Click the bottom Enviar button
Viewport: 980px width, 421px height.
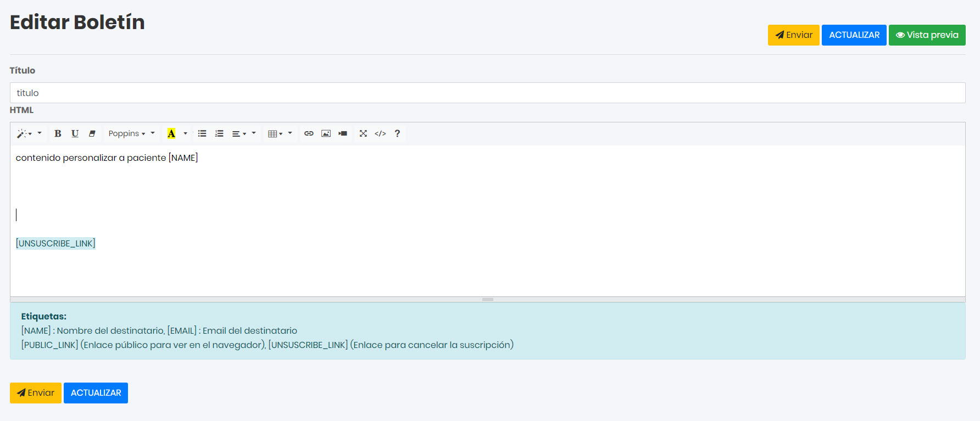pos(36,393)
